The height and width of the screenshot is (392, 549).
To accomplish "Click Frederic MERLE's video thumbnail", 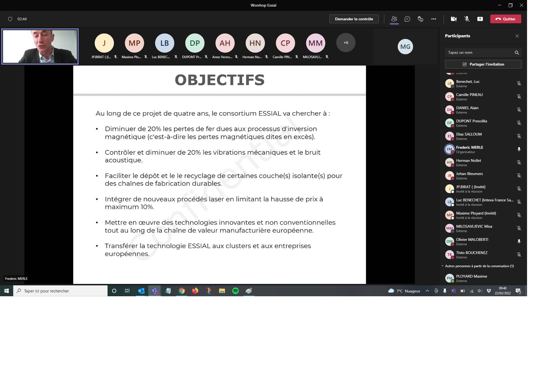I will 40,46.
